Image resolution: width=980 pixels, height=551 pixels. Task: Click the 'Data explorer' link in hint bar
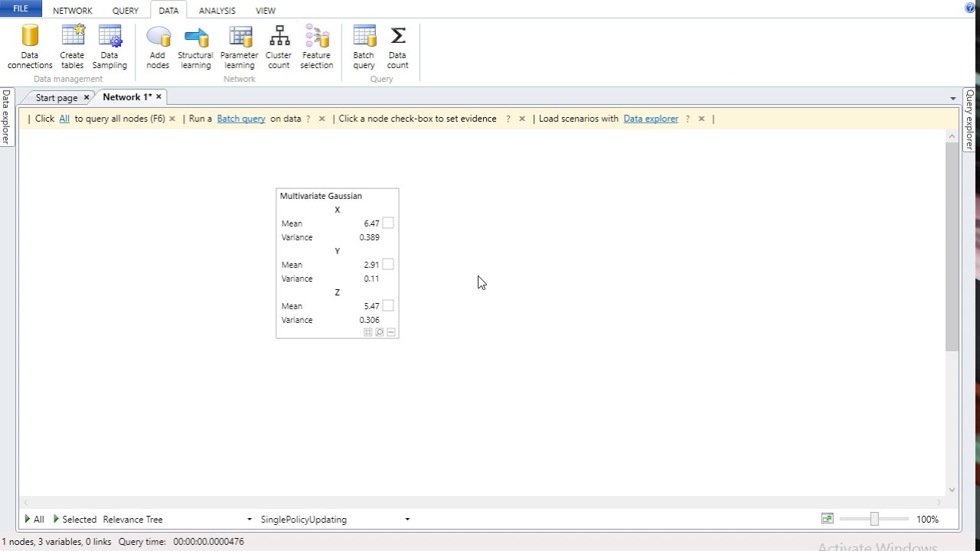tap(651, 119)
